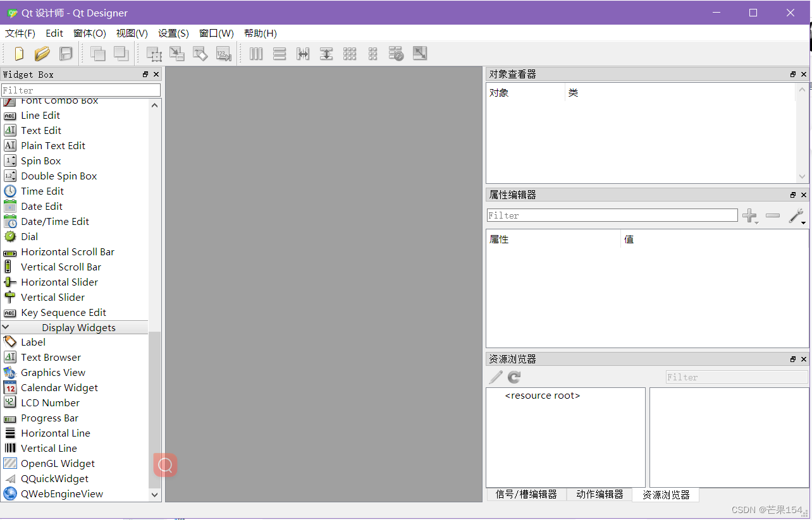This screenshot has width=812, height=520.
Task: Collapse the Display Widgets section
Action: 6,327
